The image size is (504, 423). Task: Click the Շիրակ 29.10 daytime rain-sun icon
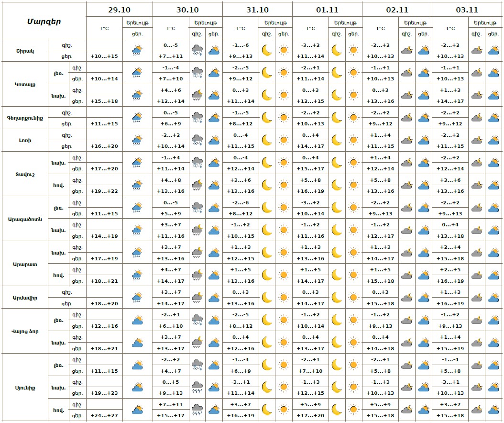(x=137, y=50)
